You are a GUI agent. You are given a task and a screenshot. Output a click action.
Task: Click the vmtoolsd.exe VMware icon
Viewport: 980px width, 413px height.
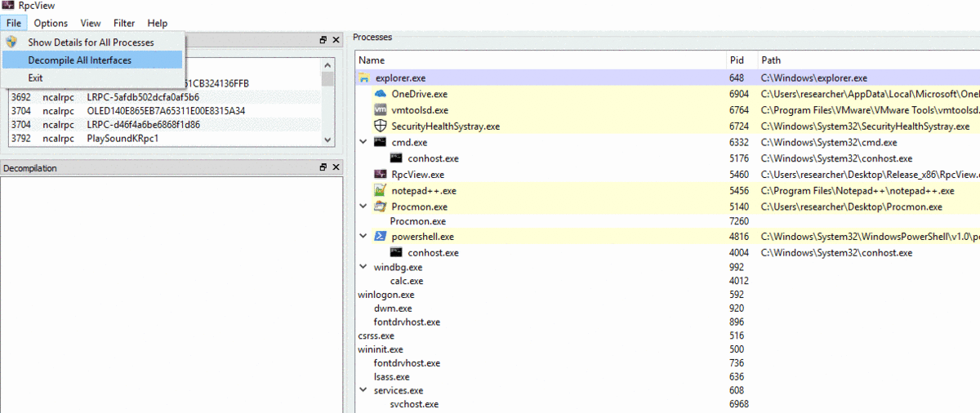[380, 110]
